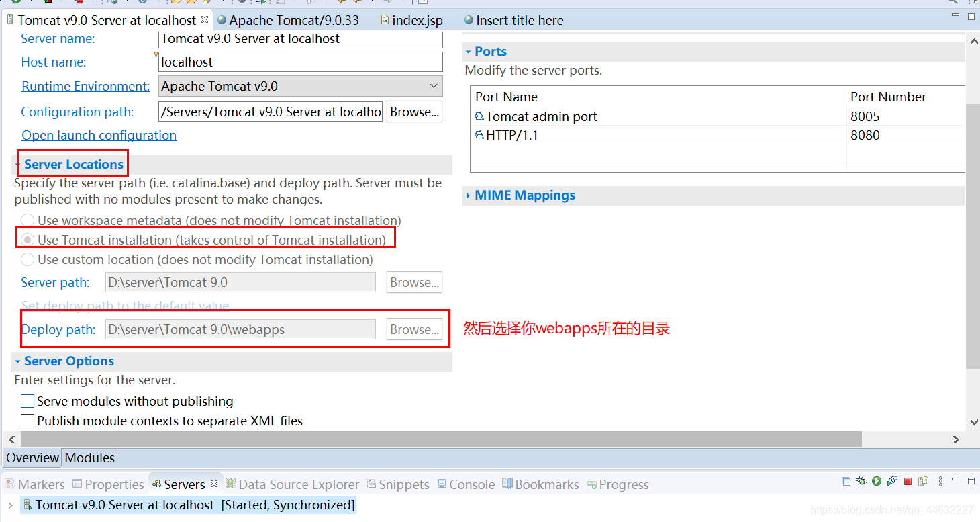Switch to index.jsp editor tab
The height and width of the screenshot is (522, 980).
(x=411, y=20)
